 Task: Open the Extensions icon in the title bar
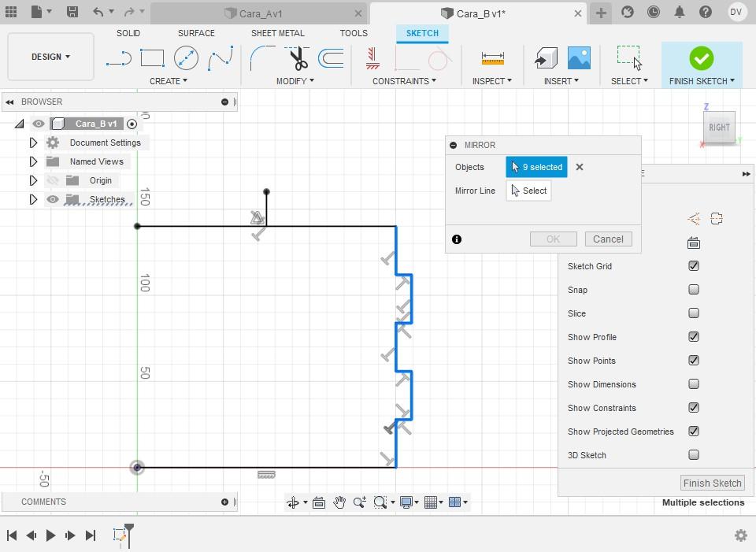coord(628,12)
